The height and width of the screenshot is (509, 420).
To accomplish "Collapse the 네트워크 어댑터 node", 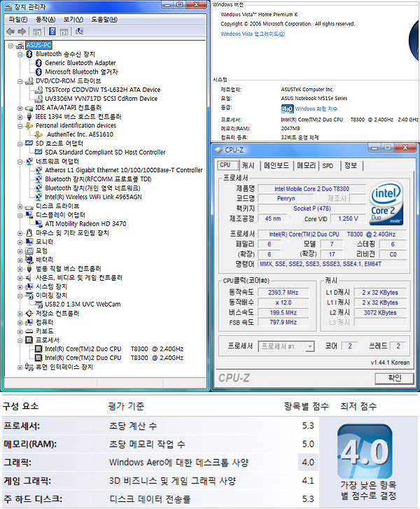I will point(20,162).
